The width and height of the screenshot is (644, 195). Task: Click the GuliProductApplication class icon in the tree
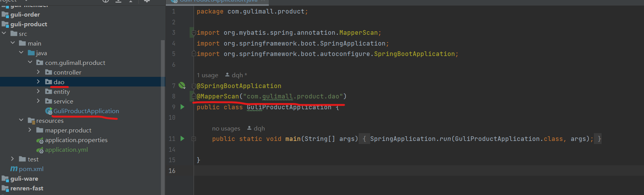tap(49, 111)
